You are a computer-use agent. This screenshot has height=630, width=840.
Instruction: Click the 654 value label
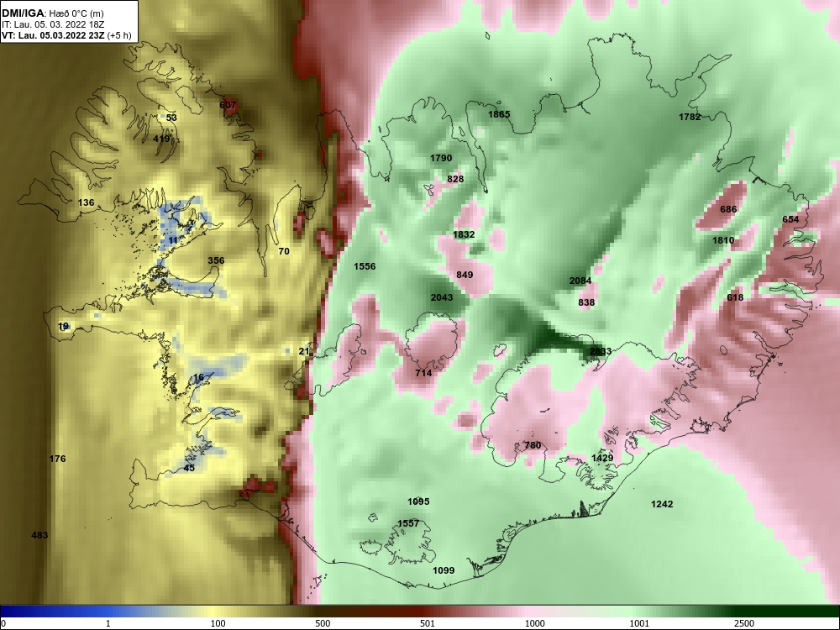coord(790,219)
